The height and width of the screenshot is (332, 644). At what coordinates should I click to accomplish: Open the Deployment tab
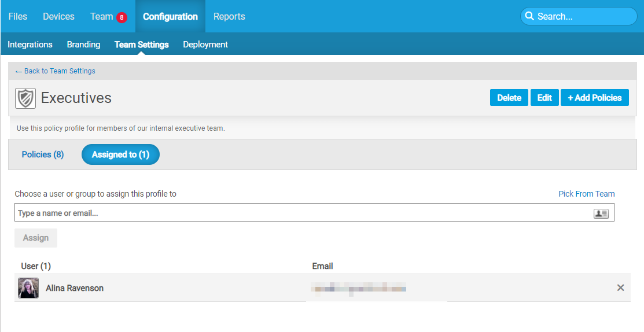[x=205, y=45]
